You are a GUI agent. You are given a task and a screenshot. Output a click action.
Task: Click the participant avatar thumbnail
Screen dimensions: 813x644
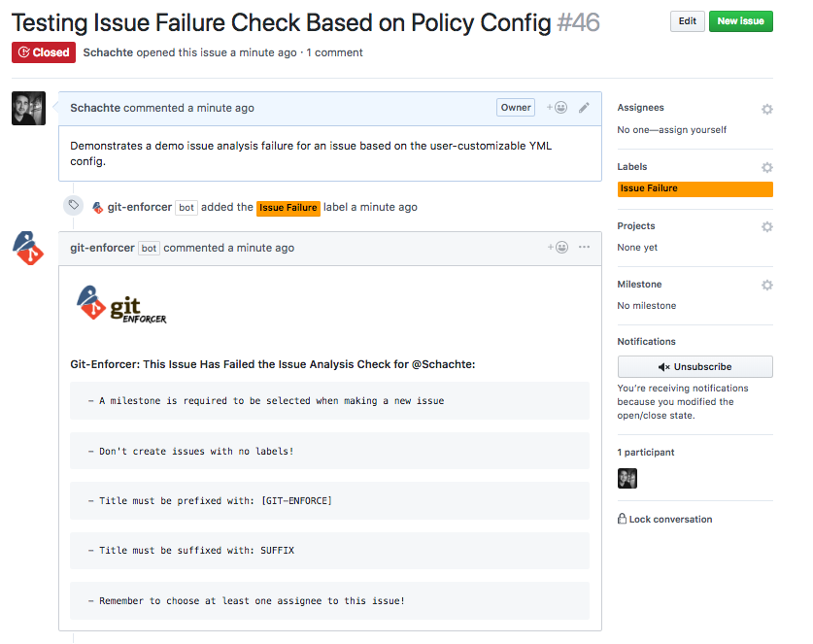[x=627, y=478]
